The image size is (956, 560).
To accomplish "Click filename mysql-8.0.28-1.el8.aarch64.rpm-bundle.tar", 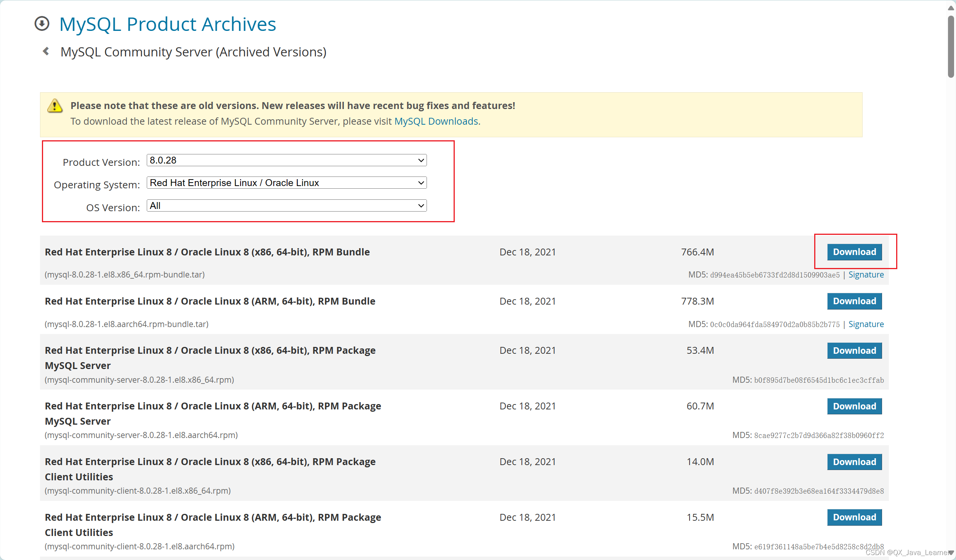I will coord(127,324).
